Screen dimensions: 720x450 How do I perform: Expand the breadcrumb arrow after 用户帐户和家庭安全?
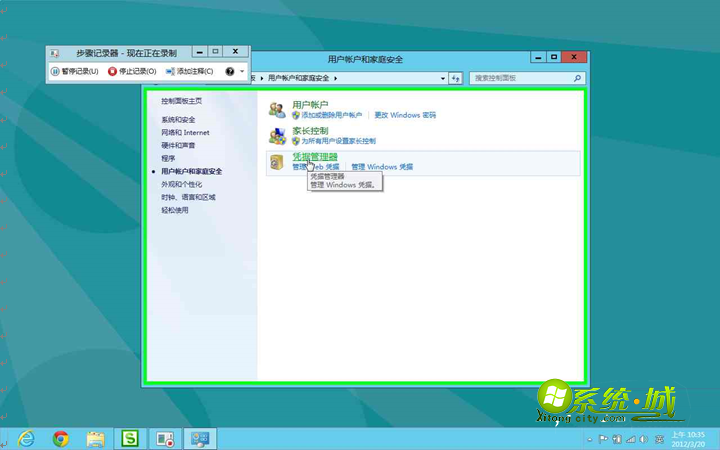[x=336, y=78]
